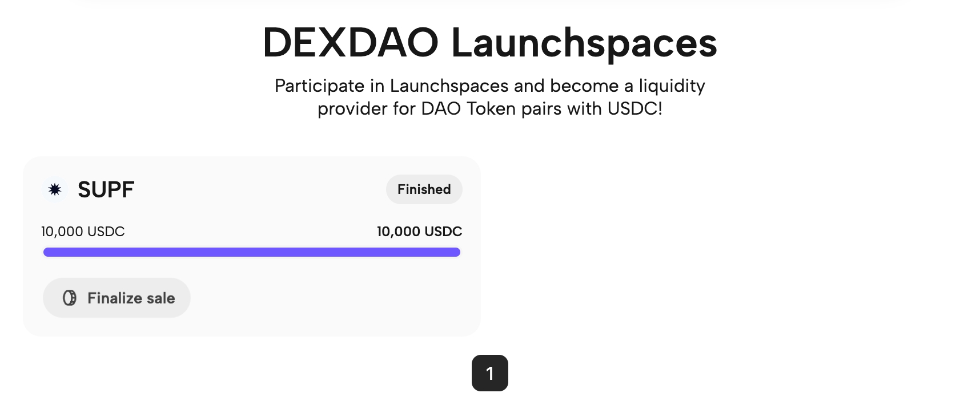Image resolution: width=980 pixels, height=413 pixels.
Task: Click the 'Participate in Launchspaces' subtitle line
Action: [489, 86]
